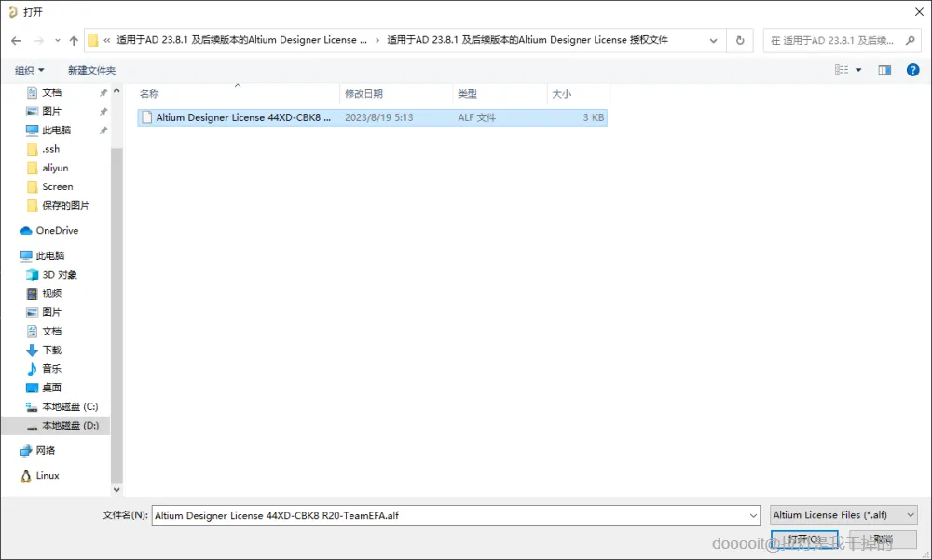This screenshot has width=932, height=560.
Task: Open the 组织 menu
Action: click(29, 70)
